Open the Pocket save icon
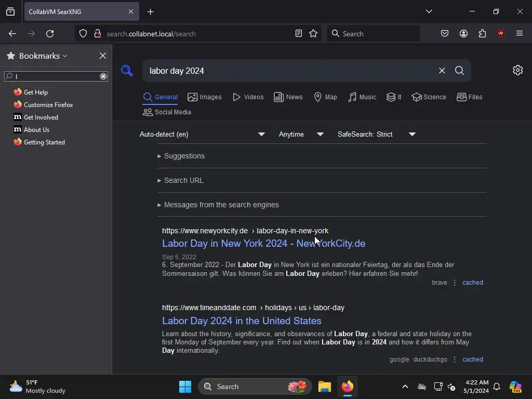The height and width of the screenshot is (399, 532). coord(445,33)
